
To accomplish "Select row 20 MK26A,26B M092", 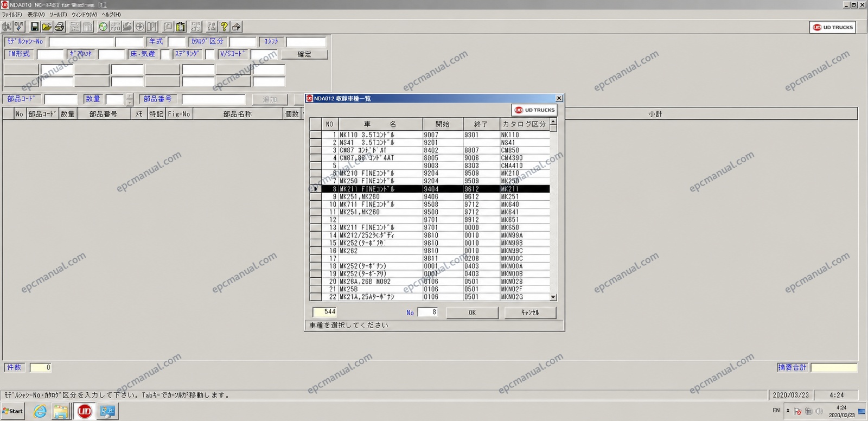I will point(435,282).
